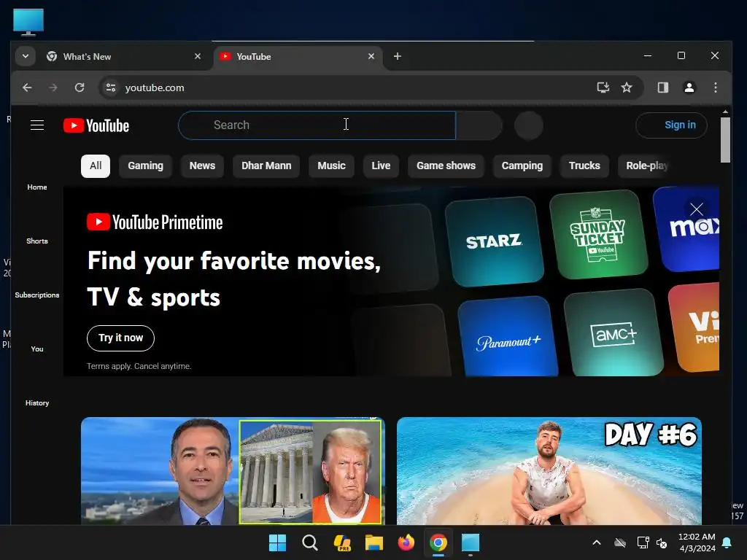Select the Music chip
747x560 pixels.
pos(331,166)
